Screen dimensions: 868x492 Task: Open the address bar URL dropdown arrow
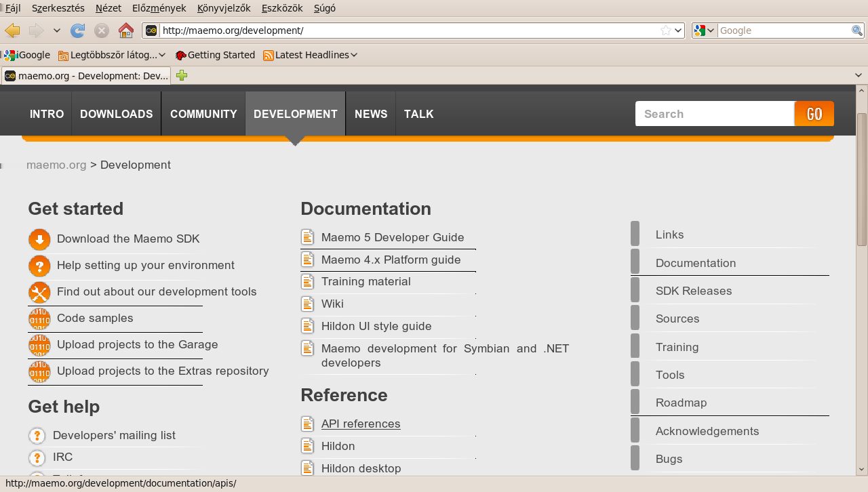click(x=678, y=30)
